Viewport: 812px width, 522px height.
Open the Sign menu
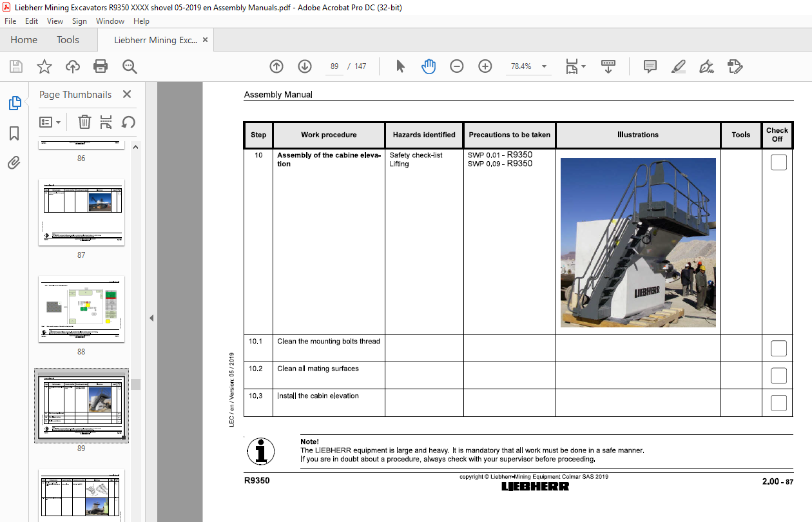[79, 21]
